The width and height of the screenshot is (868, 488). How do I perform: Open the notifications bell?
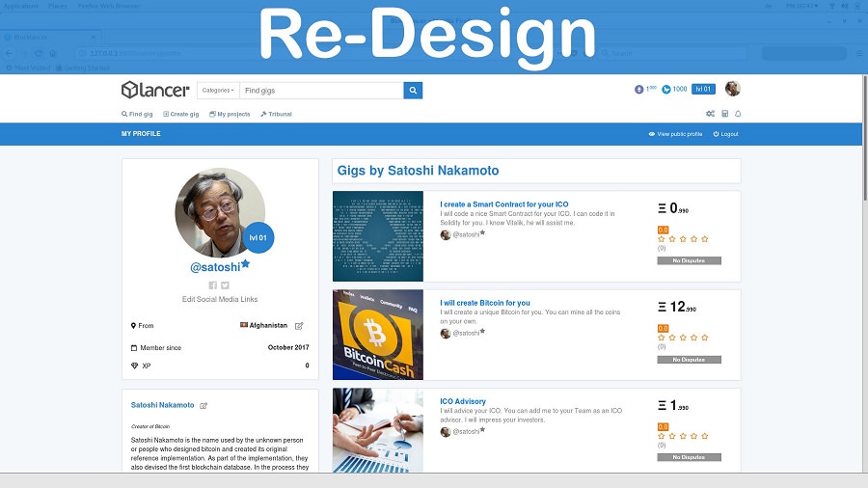(x=738, y=114)
